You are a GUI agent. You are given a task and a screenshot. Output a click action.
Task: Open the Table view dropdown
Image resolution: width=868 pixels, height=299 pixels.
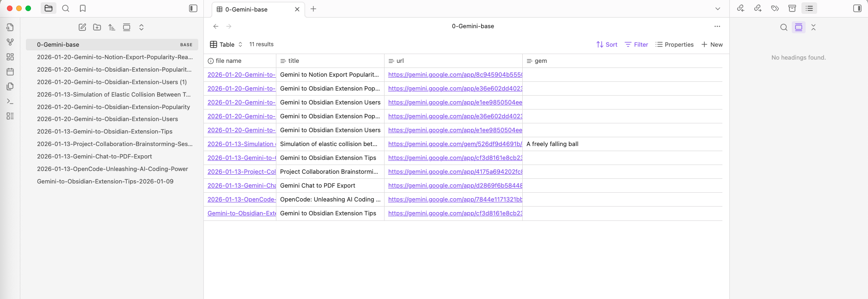tap(226, 44)
